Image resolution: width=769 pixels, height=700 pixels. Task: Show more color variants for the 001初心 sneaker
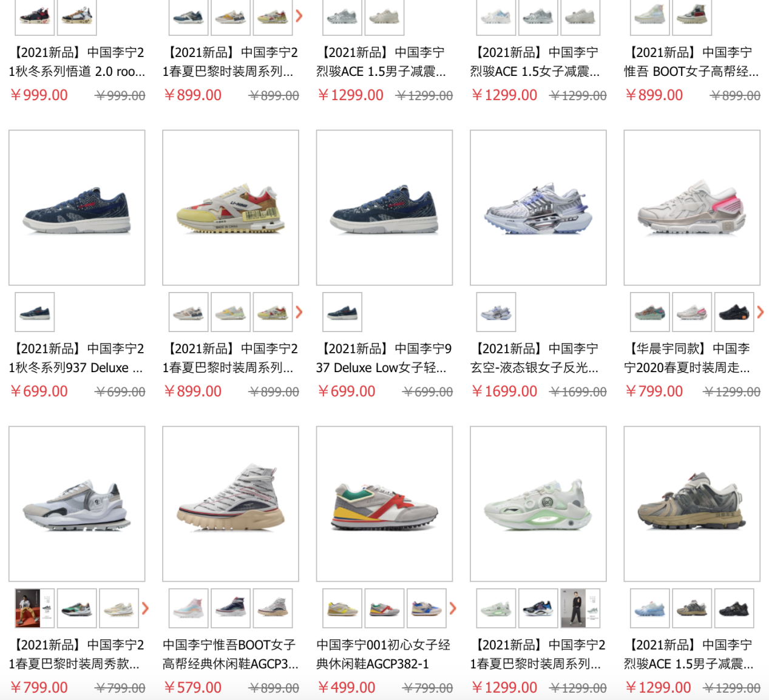453,608
